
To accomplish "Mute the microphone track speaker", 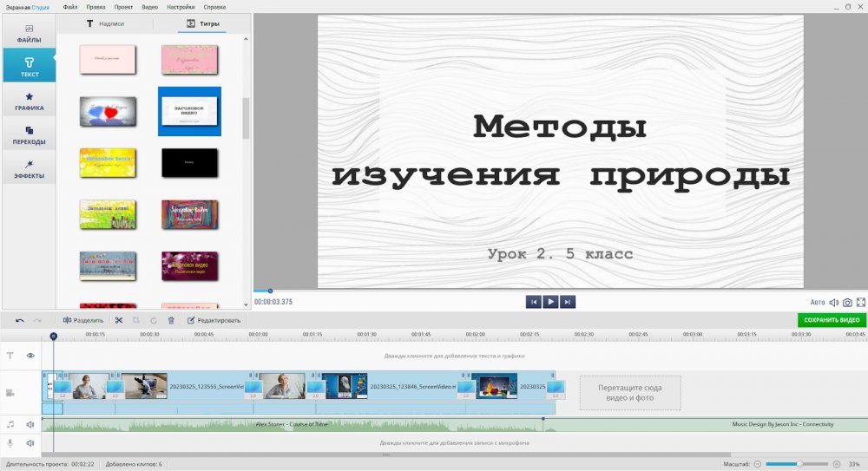I will 30,442.
